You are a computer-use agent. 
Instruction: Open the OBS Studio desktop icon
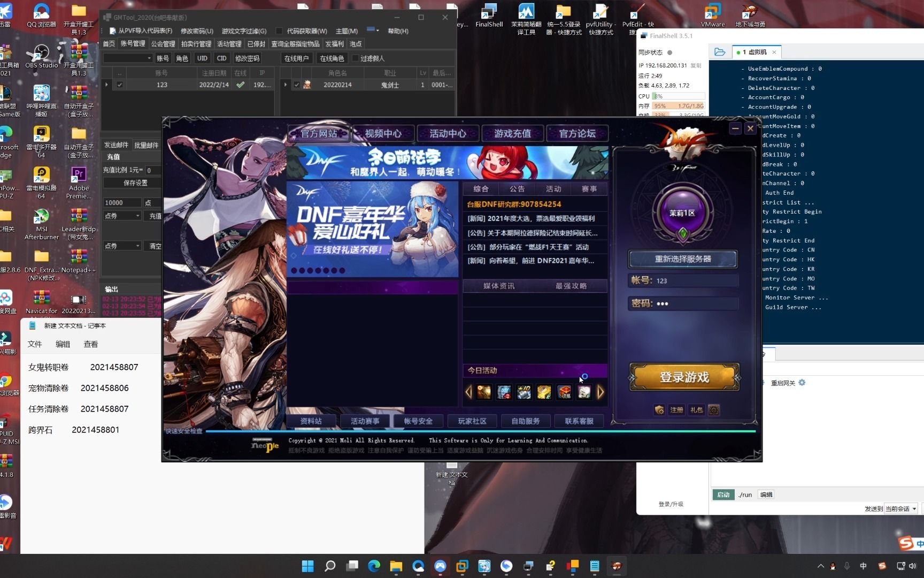pos(41,56)
